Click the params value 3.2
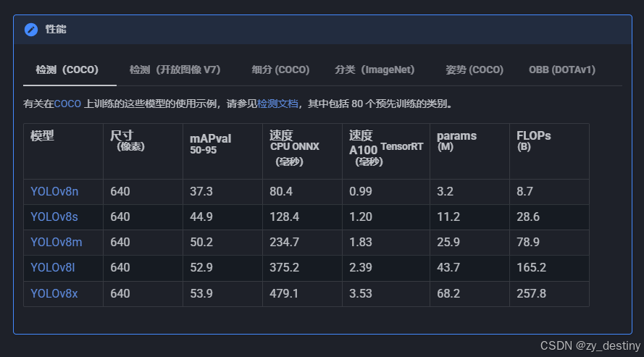The image size is (644, 357). click(446, 192)
